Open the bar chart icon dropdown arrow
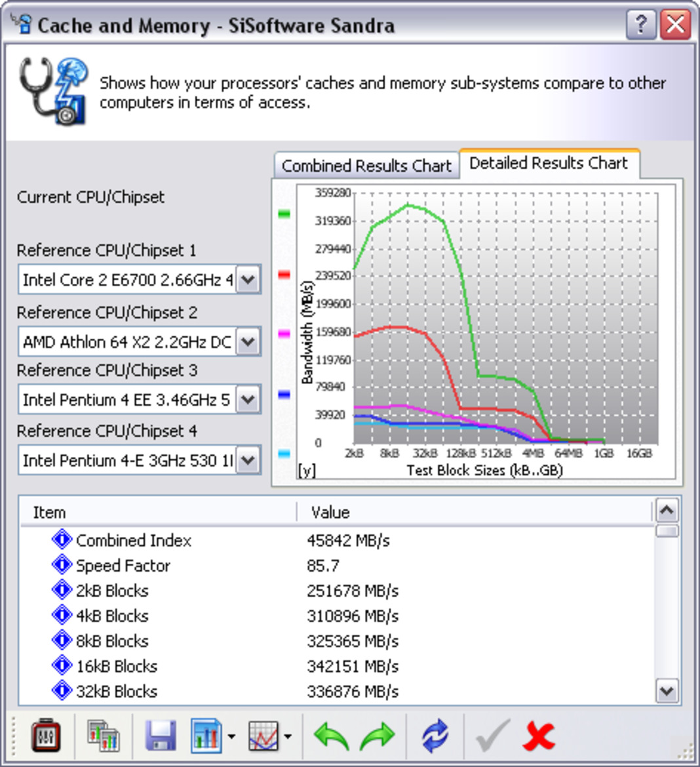700x767 pixels. [231, 736]
